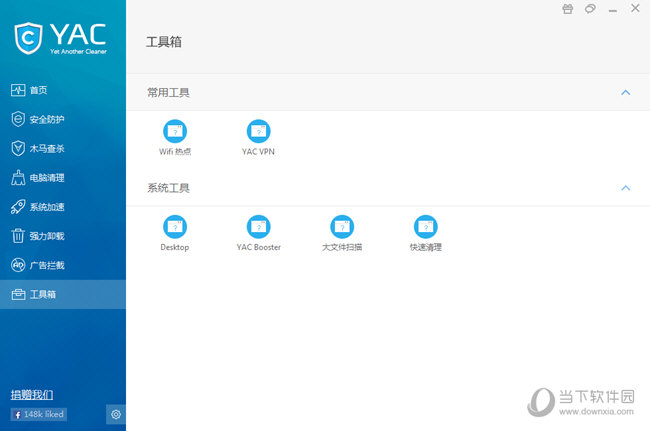Open 木马查杀 section
Image resolution: width=650 pixels, height=431 pixels.
(63, 148)
